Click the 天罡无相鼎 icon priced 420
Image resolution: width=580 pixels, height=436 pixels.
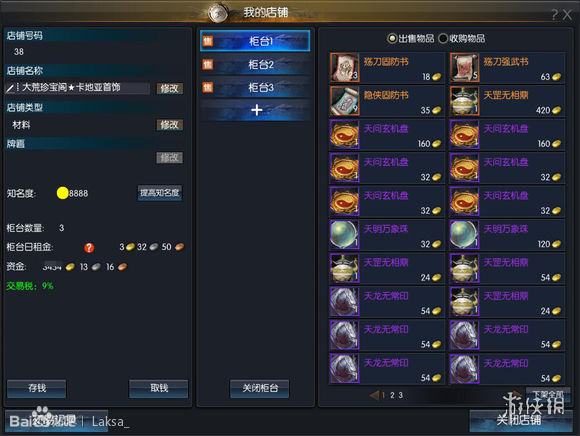[x=465, y=101]
